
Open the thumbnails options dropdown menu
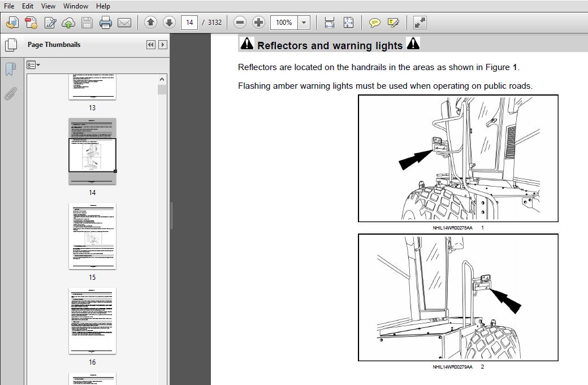point(33,65)
